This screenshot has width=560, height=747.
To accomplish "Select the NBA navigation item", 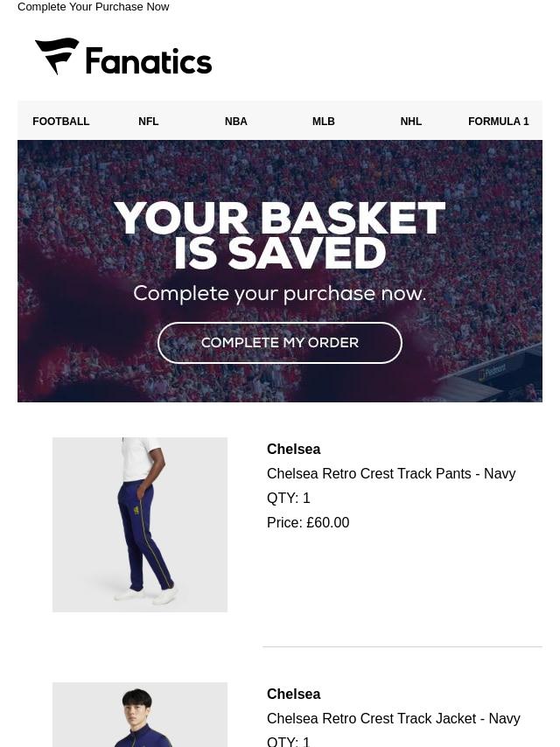I will pos(236,122).
